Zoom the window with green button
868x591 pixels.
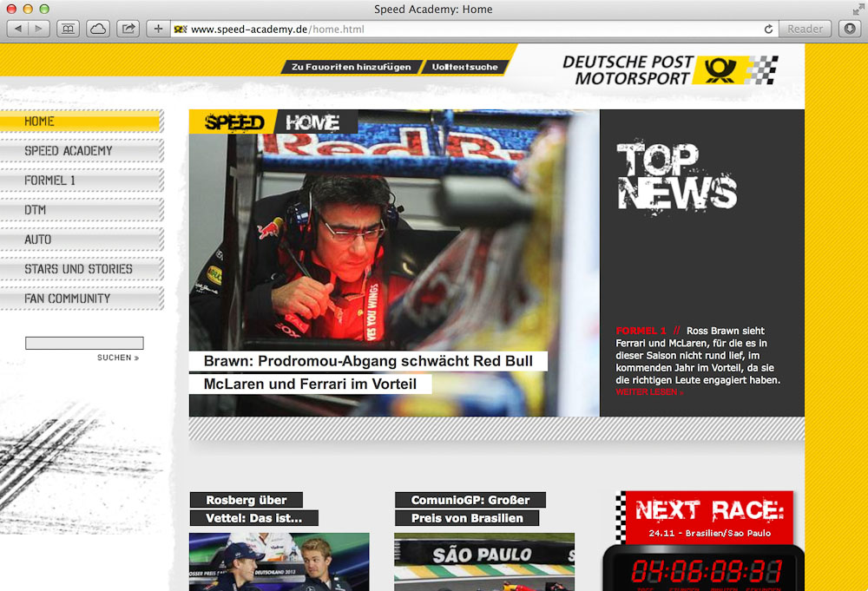[44, 9]
